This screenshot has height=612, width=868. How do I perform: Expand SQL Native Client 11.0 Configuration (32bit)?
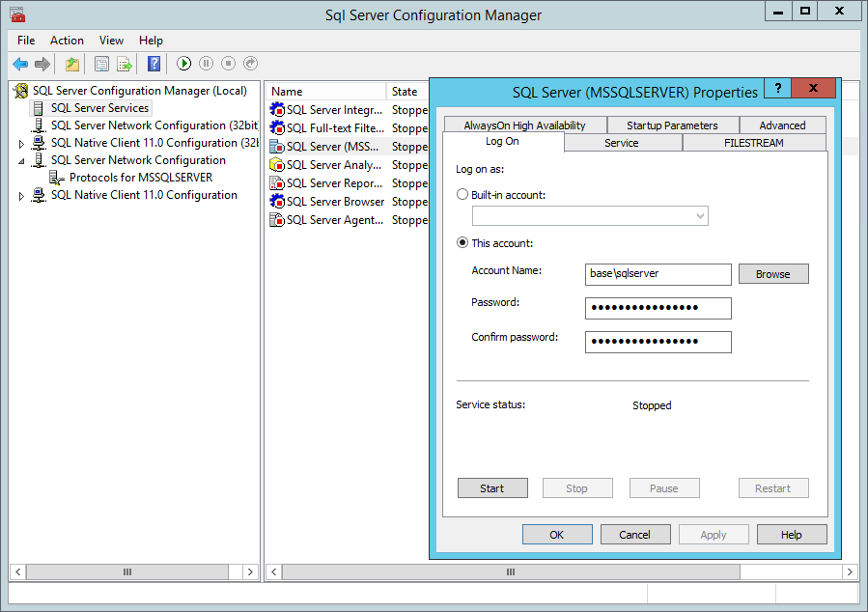(x=21, y=144)
